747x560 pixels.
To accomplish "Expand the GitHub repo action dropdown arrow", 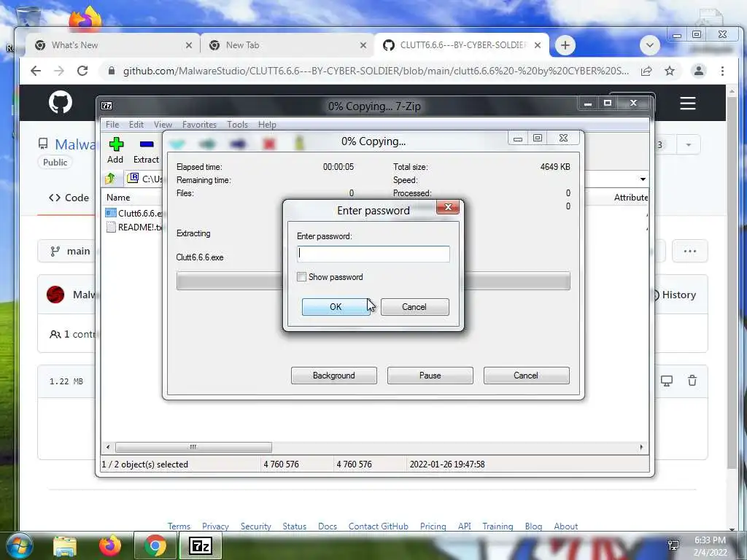I will (689, 145).
